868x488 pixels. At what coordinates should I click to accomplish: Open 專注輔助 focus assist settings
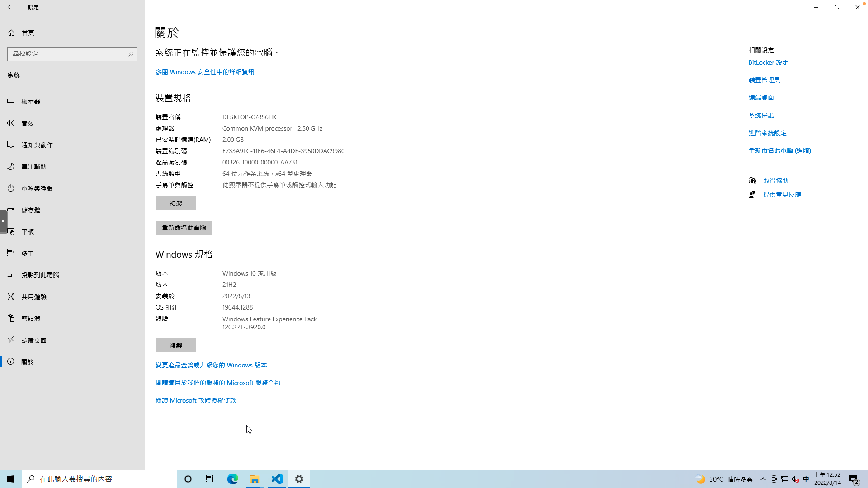click(72, 167)
